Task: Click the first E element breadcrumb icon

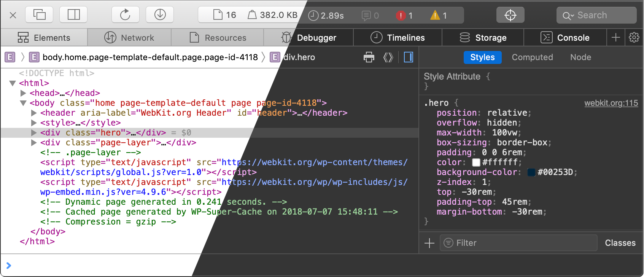Action: pyautogui.click(x=10, y=57)
